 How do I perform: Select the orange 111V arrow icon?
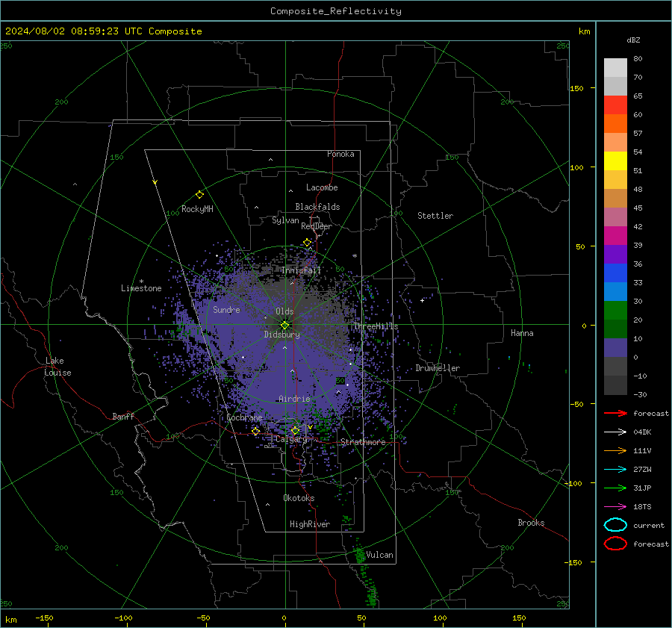(x=615, y=450)
